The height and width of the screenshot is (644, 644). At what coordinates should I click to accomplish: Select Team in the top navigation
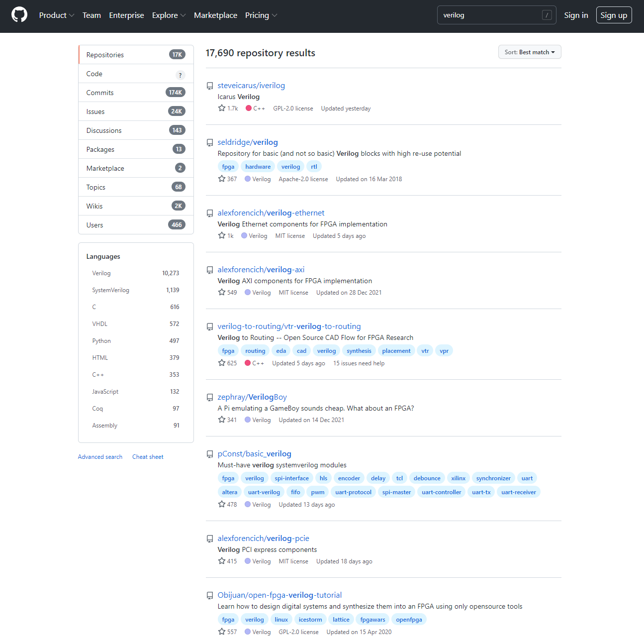point(92,15)
